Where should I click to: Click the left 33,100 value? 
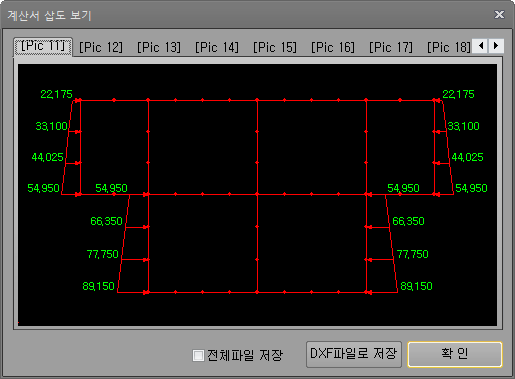coord(52,126)
